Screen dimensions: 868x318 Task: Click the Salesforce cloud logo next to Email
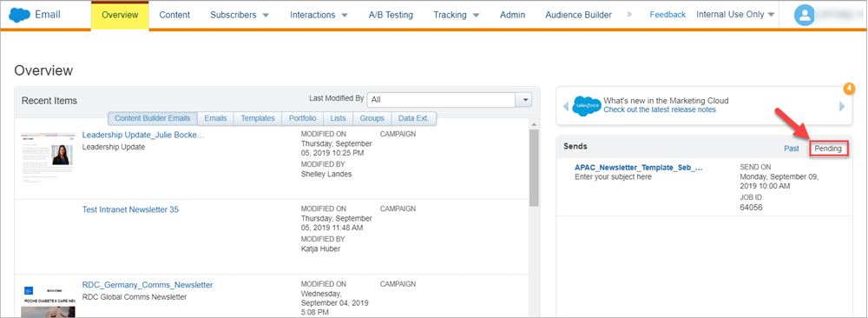(19, 15)
